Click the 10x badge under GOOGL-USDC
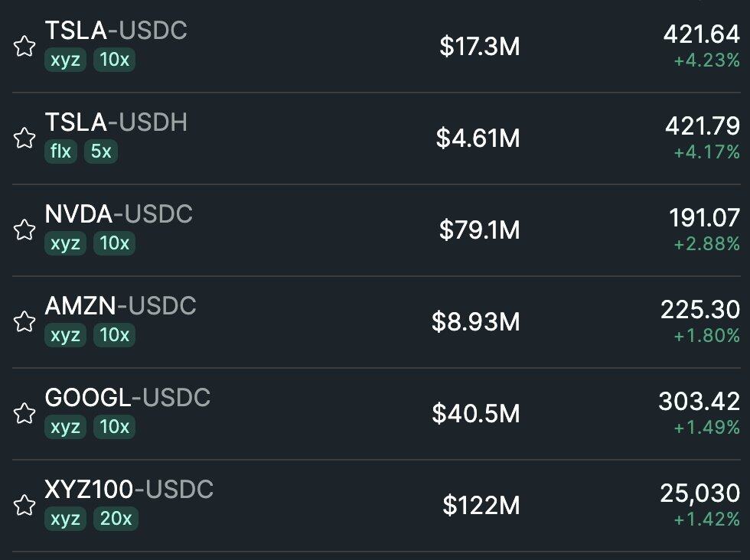Viewport: 750px width, 560px height. click(114, 427)
